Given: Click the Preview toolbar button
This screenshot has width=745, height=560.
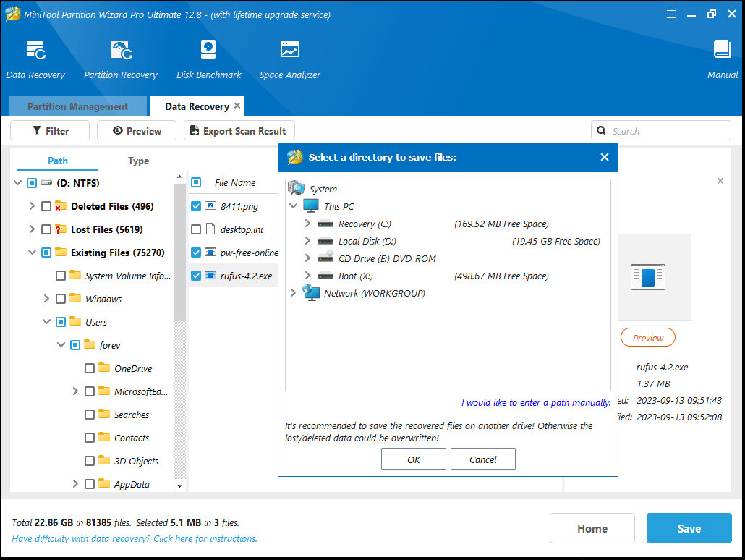Looking at the screenshot, I should click(137, 130).
